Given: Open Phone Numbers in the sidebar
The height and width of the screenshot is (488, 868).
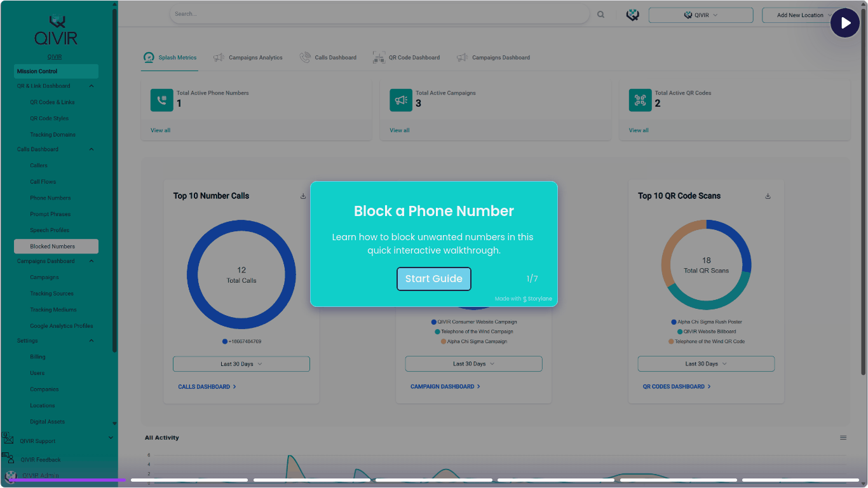Looking at the screenshot, I should coord(50,198).
